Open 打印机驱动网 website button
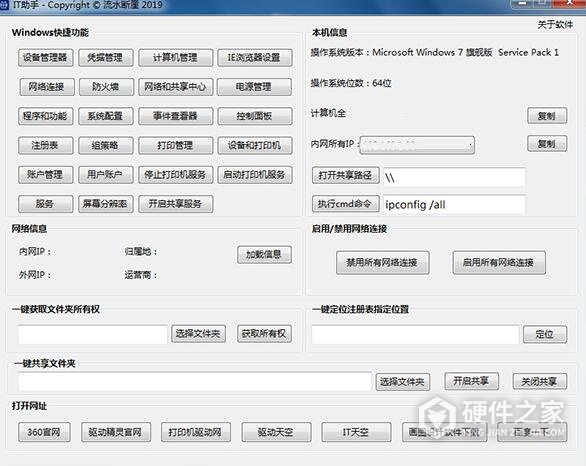 [195, 432]
